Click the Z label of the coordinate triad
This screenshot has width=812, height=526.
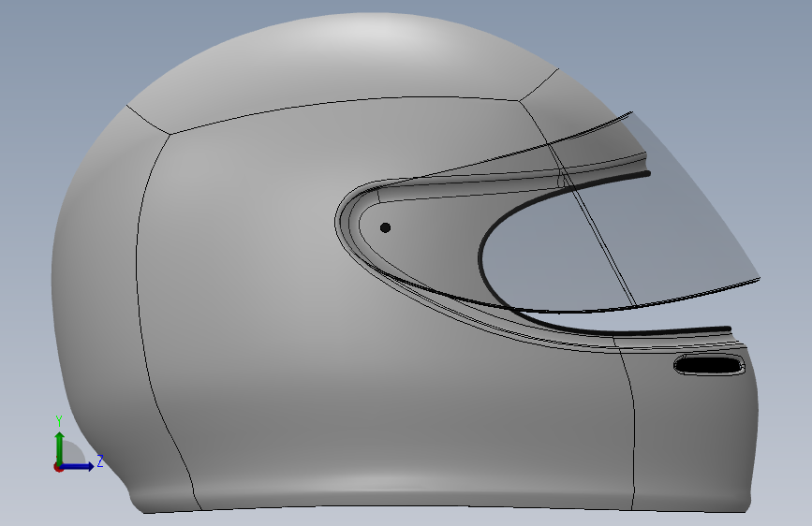pyautogui.click(x=100, y=460)
